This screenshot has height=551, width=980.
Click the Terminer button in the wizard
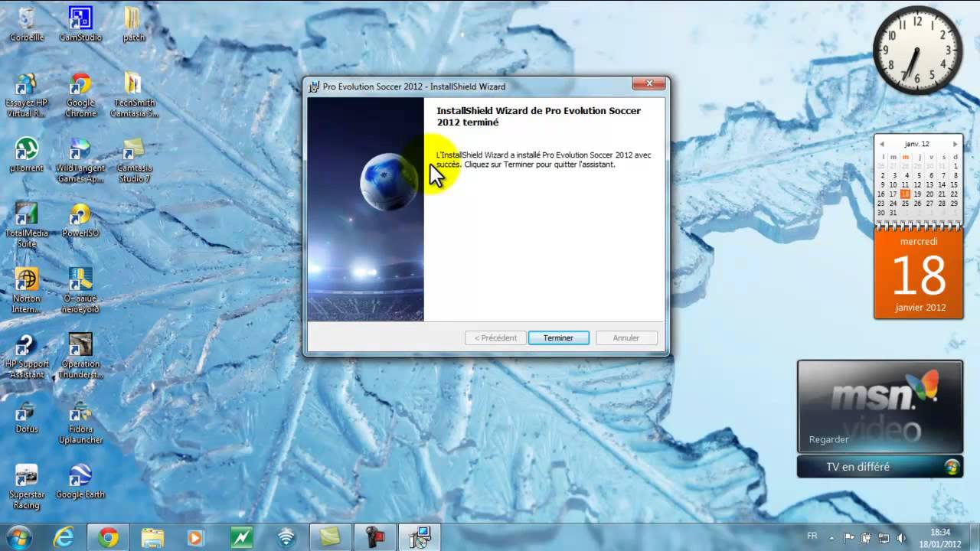click(558, 337)
